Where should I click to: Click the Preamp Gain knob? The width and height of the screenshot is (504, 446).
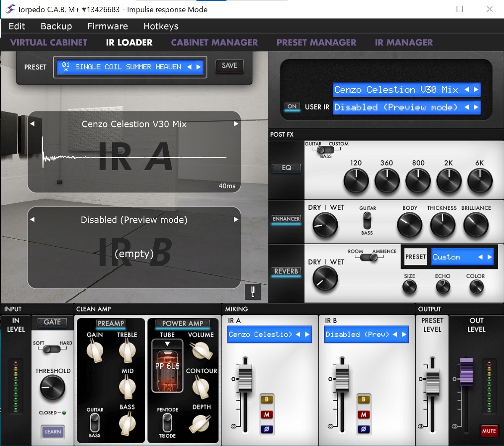click(95, 351)
